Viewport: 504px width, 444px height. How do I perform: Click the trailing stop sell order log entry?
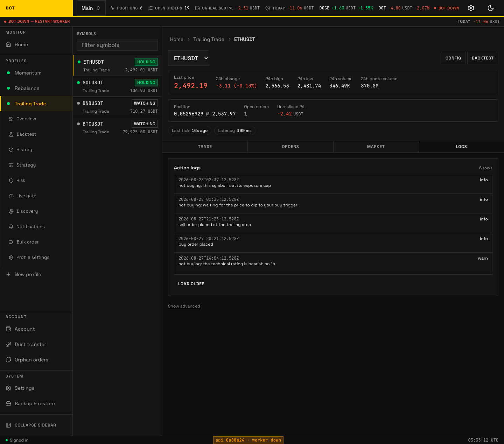[333, 223]
